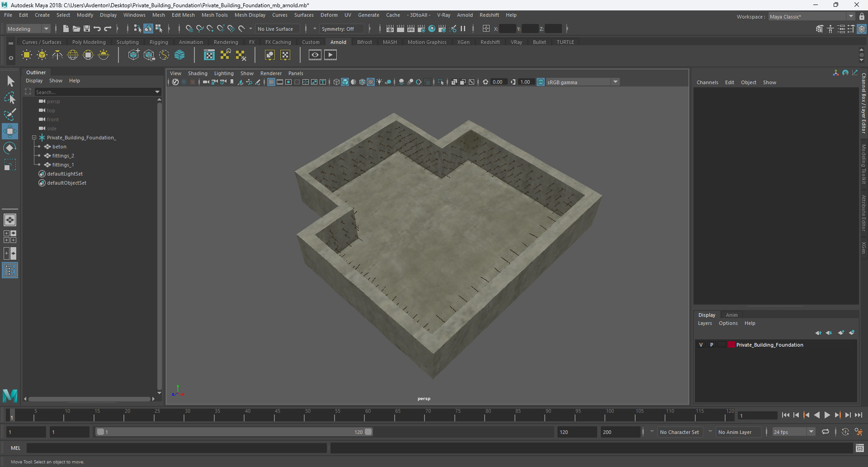Image resolution: width=868 pixels, height=467 pixels.
Task: Switch to Anim layer tab
Action: click(731, 315)
